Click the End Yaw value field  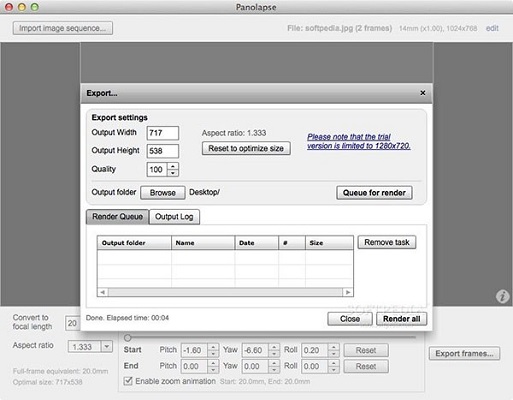(x=256, y=366)
